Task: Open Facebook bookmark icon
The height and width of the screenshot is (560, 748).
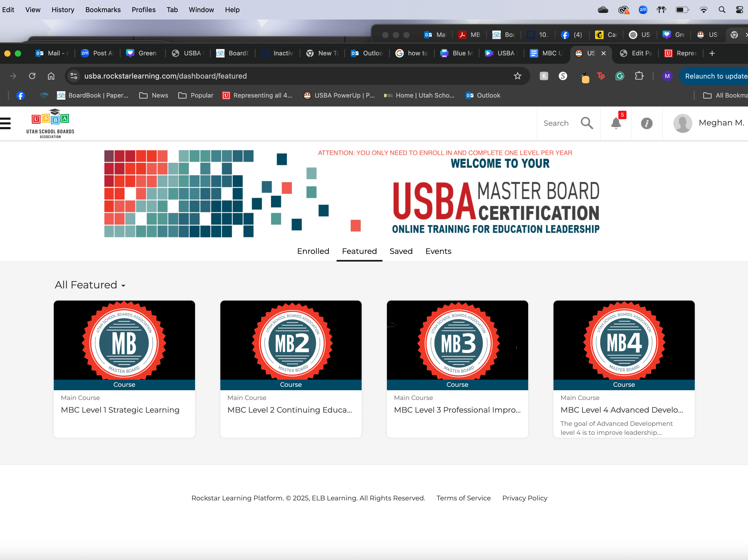Action: pos(20,95)
